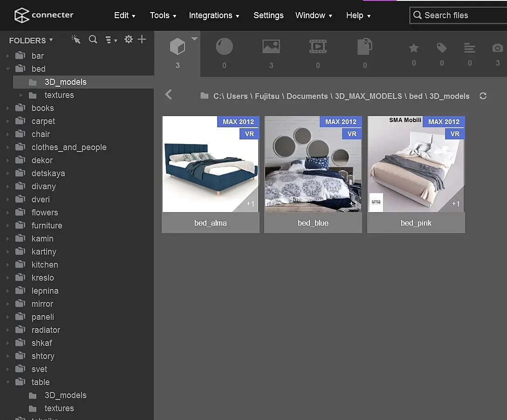
Task: Click Documents in the breadcrumb path
Action: (x=307, y=96)
